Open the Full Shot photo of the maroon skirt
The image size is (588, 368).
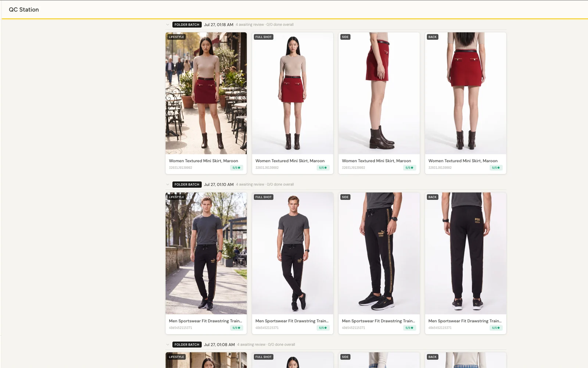click(x=293, y=93)
